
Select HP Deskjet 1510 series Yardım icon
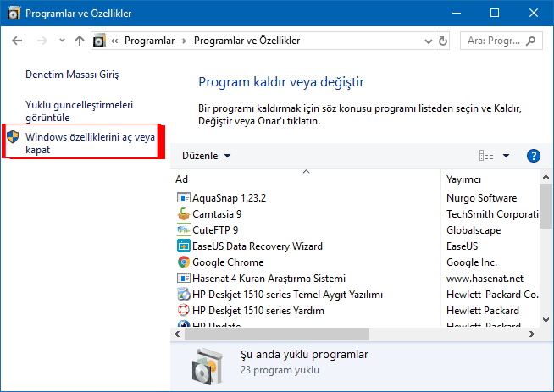[x=184, y=310]
